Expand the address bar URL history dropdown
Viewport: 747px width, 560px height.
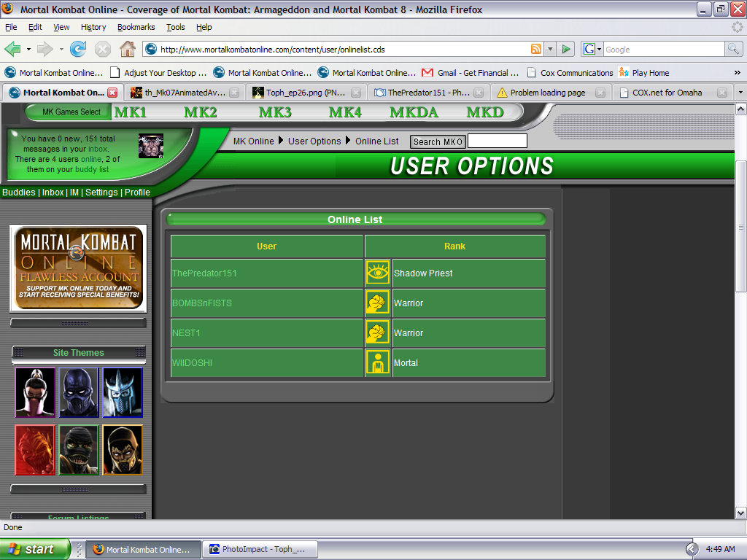click(x=550, y=49)
